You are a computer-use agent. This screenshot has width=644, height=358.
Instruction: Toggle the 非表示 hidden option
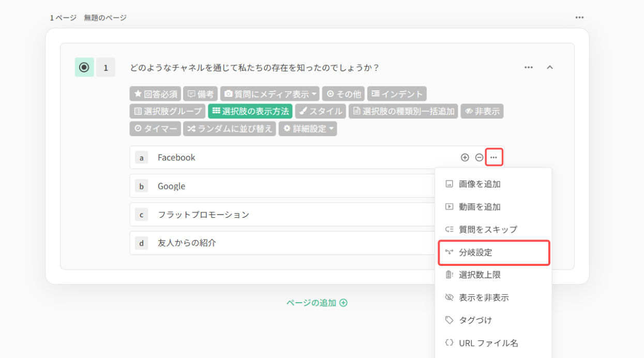click(482, 111)
